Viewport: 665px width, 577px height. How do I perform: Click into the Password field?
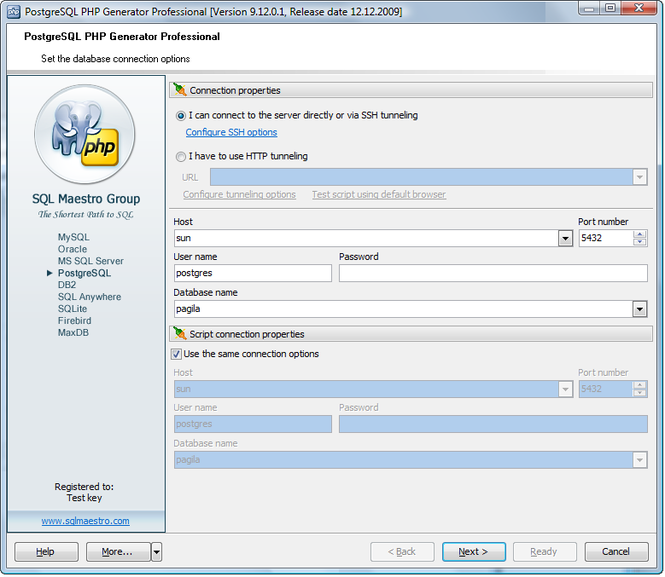492,273
